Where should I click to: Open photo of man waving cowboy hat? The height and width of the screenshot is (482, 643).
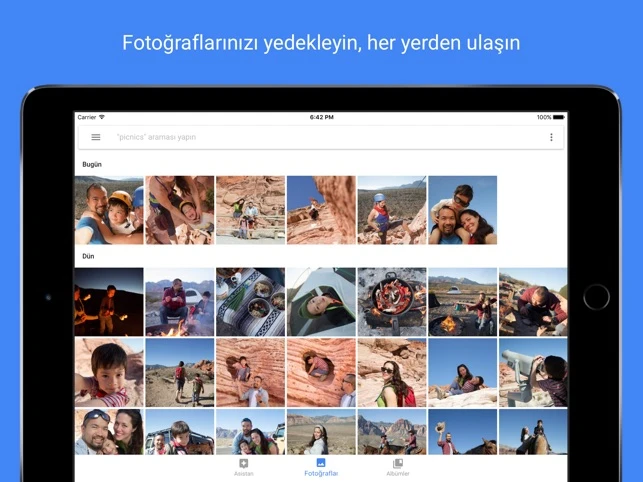tap(463, 432)
